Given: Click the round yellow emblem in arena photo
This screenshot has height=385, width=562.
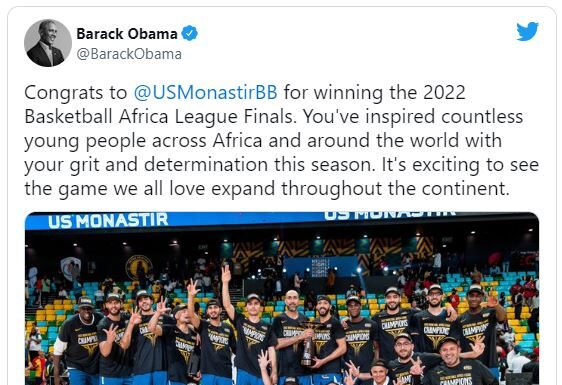Looking at the screenshot, I should point(139,267).
